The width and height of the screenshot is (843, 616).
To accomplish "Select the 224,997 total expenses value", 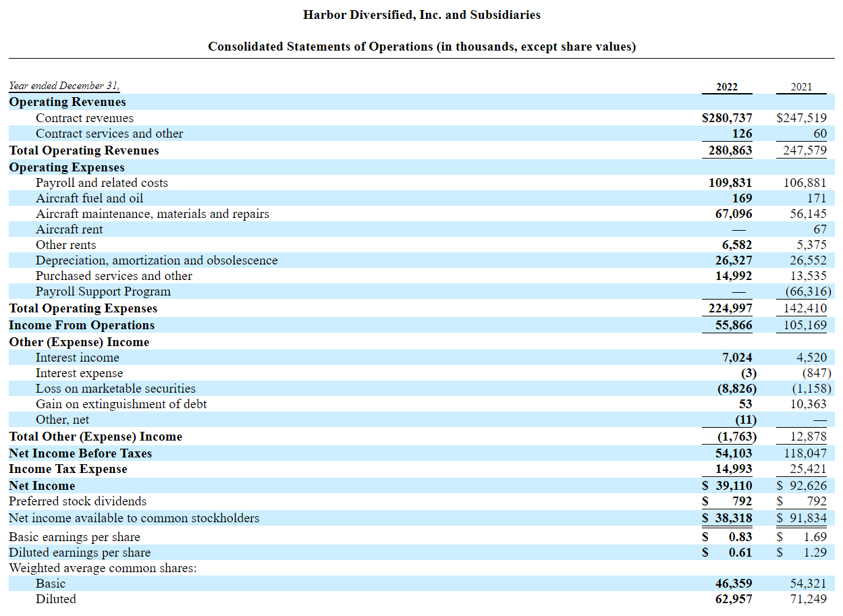I will click(x=730, y=308).
